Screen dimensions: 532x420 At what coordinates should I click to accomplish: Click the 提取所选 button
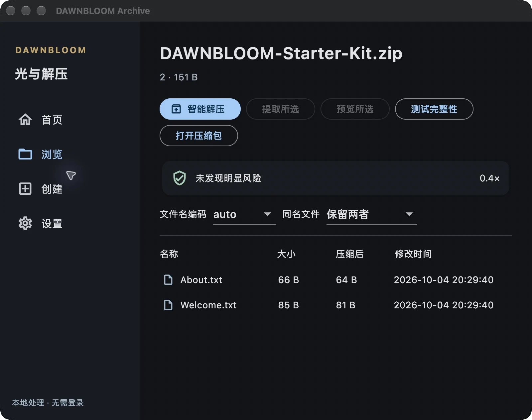(x=281, y=109)
